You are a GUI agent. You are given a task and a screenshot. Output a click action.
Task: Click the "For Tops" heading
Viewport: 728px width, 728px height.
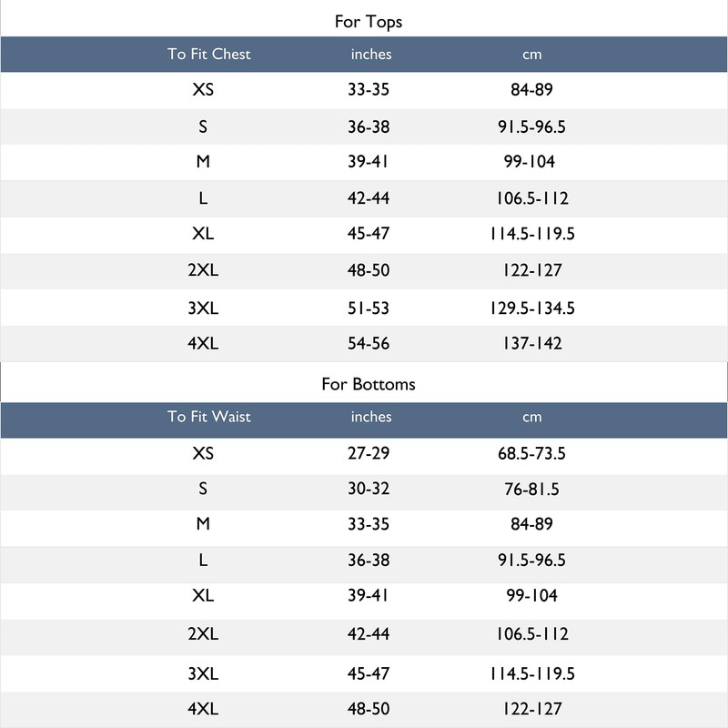point(368,21)
